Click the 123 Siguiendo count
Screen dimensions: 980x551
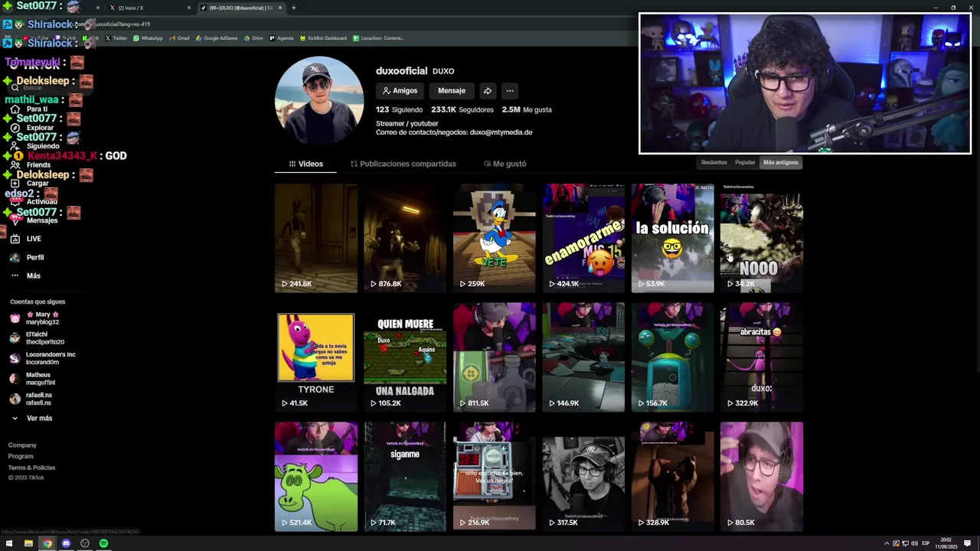(x=399, y=109)
